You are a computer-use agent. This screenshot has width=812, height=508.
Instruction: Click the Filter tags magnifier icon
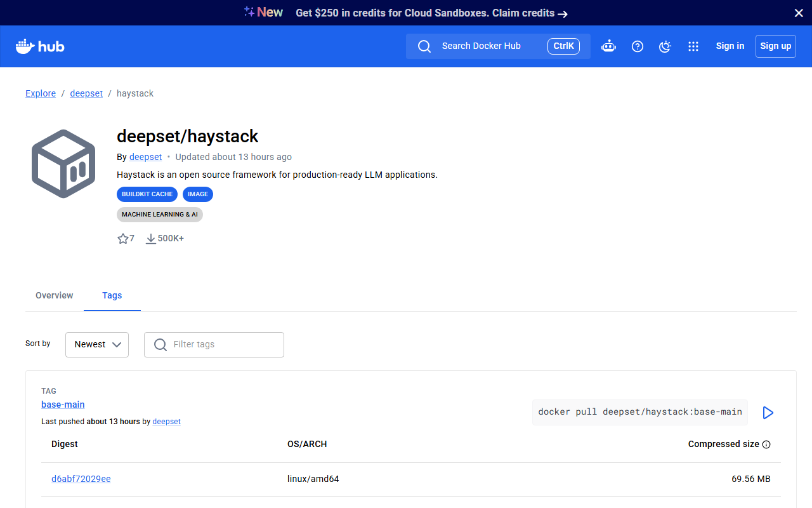pyautogui.click(x=160, y=344)
